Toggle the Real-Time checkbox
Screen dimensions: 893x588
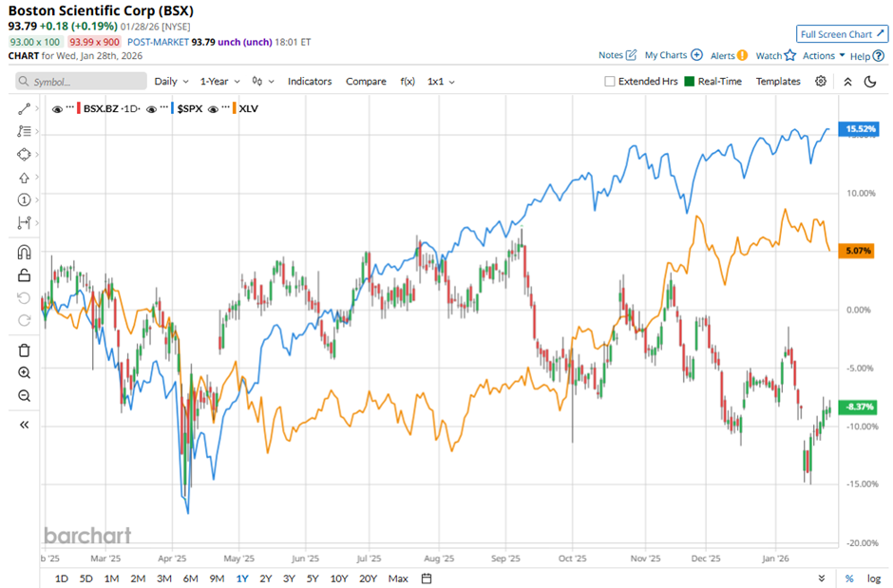tap(690, 82)
